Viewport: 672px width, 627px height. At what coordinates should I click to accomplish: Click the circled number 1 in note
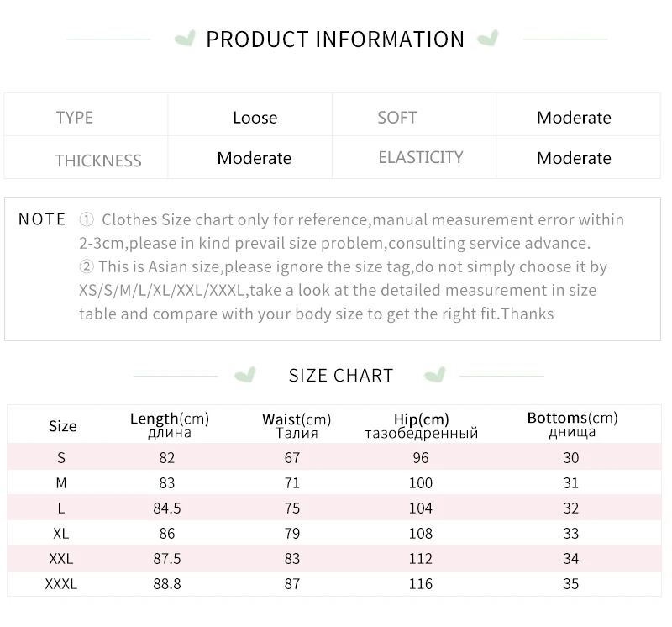(87, 219)
